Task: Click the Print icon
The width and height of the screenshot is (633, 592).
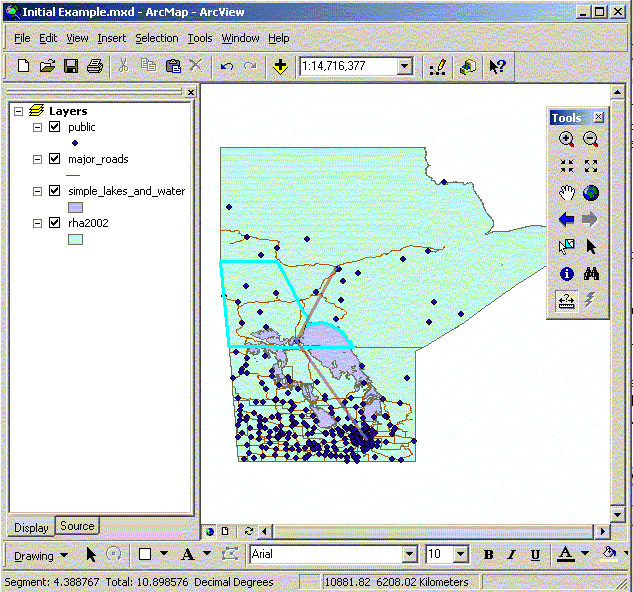Action: click(x=95, y=66)
